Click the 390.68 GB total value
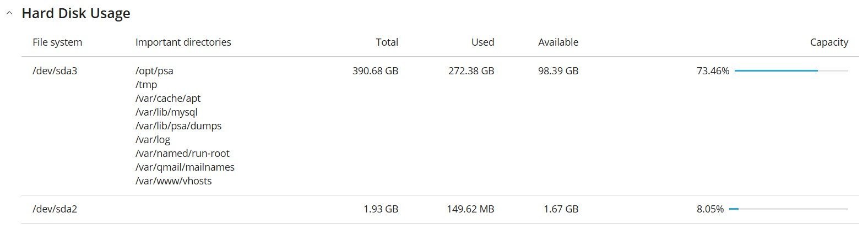This screenshot has width=868, height=240. tap(375, 70)
